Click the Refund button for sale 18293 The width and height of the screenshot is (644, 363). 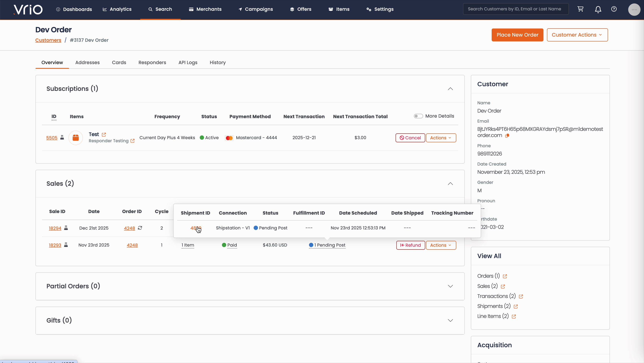(410, 245)
